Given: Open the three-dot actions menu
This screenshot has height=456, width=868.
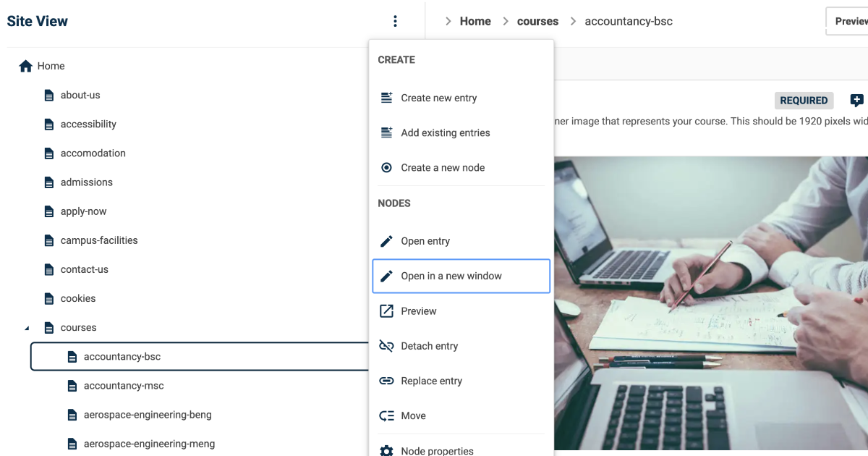Looking at the screenshot, I should click(395, 21).
